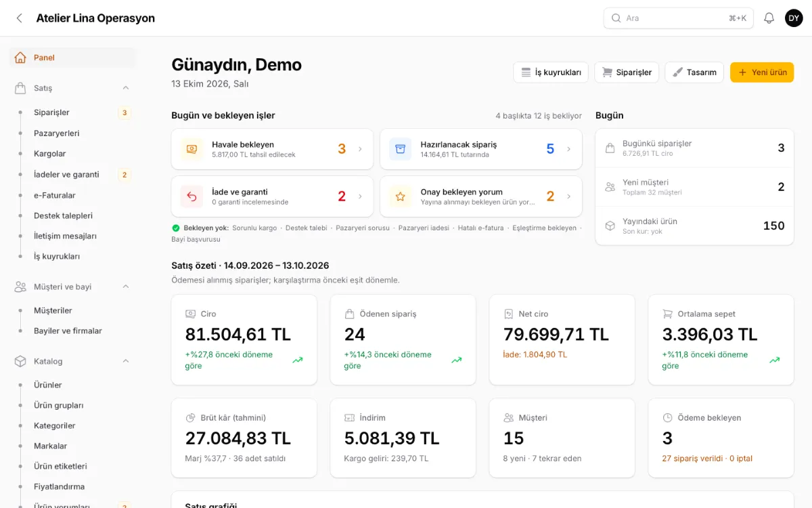Click the Ödeme bekleyen clock icon

[668, 418]
